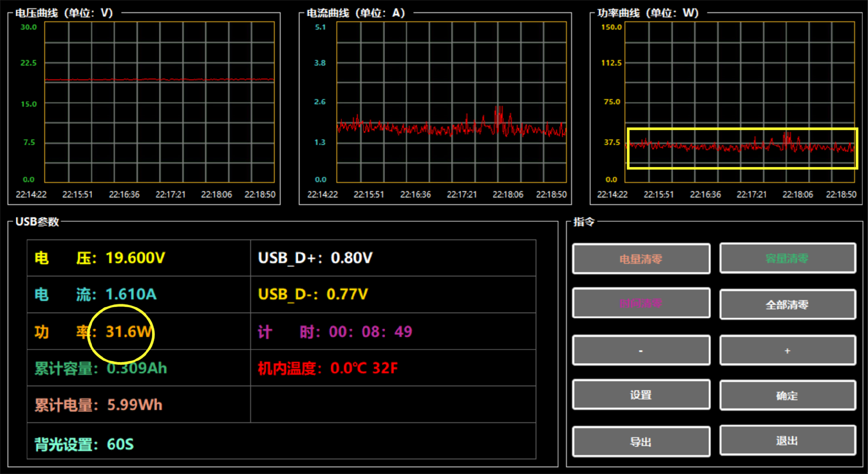Viewport: 868px width, 474px height.
Task: Click the power reading 31.6W
Action: 128,332
